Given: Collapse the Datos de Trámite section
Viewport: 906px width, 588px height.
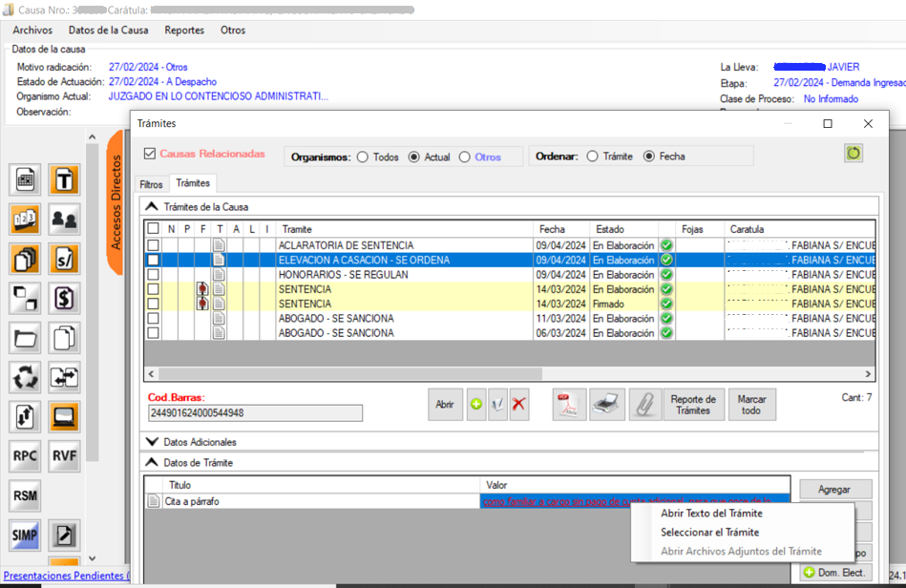Looking at the screenshot, I should click(x=152, y=463).
